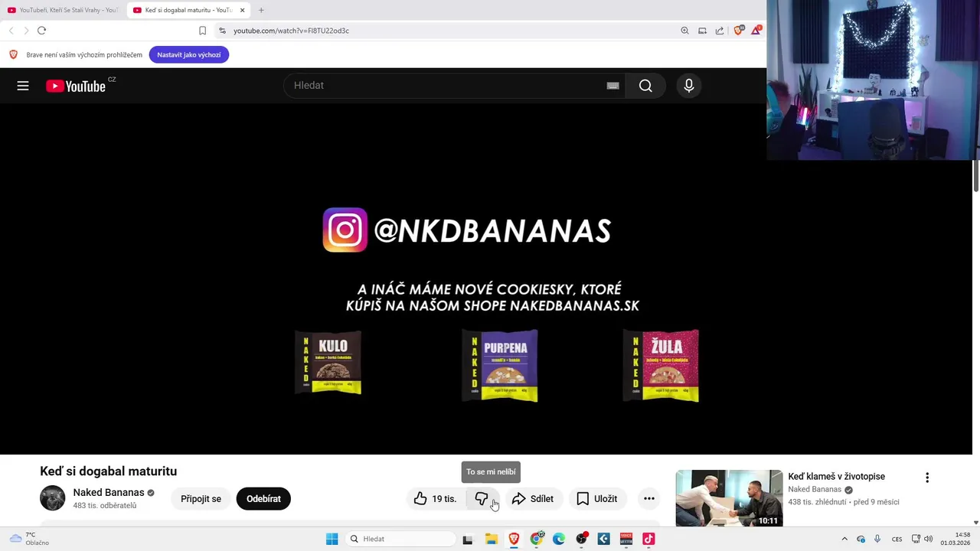The height and width of the screenshot is (551, 980).
Task: Dislike the video with thumbs down
Action: [482, 499]
